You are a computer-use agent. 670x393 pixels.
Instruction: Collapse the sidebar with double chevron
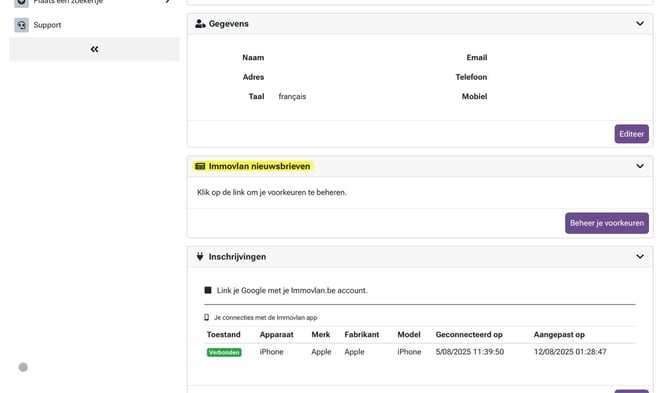point(94,49)
